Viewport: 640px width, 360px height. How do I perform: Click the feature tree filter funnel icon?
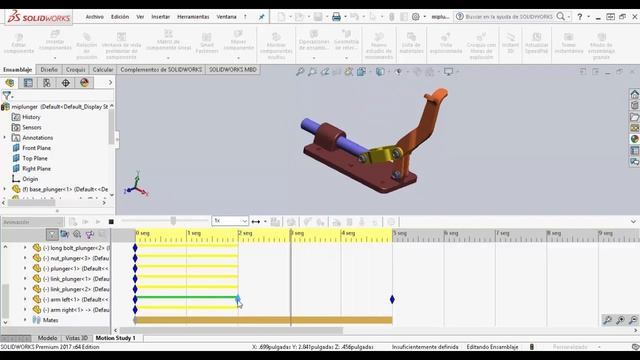pos(7,96)
